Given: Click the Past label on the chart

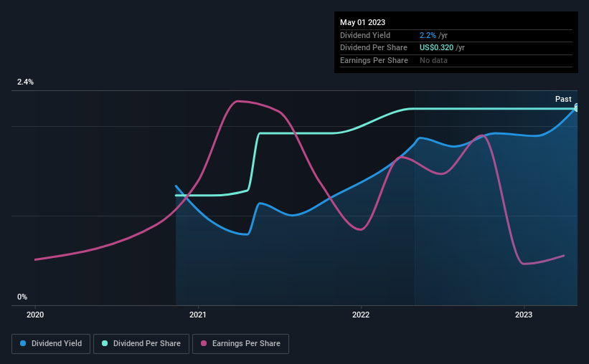Looking at the screenshot, I should pyautogui.click(x=563, y=99).
